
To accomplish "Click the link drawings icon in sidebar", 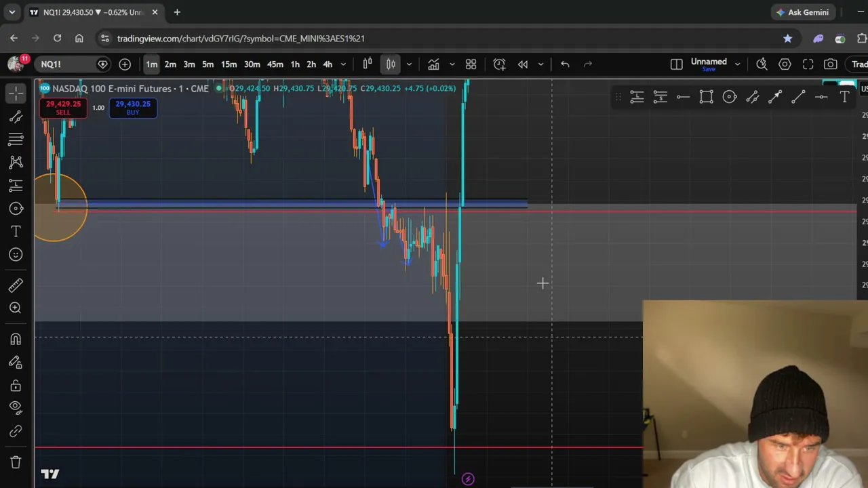I will (16, 431).
